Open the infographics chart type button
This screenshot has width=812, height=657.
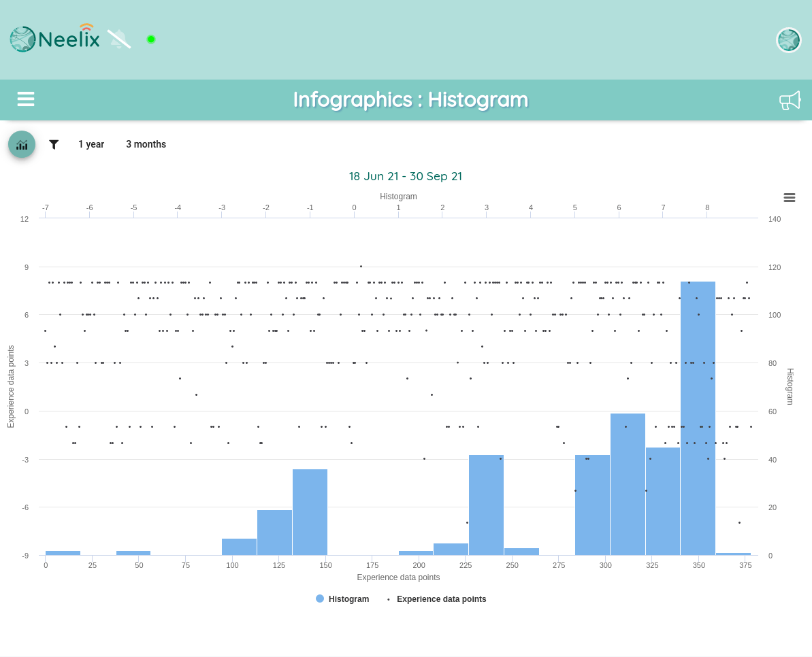[22, 144]
